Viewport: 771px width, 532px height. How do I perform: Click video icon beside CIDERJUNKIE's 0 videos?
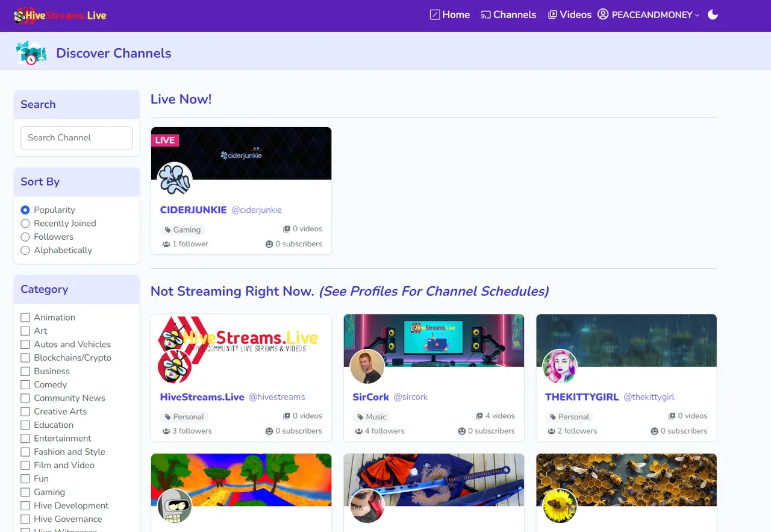click(287, 229)
